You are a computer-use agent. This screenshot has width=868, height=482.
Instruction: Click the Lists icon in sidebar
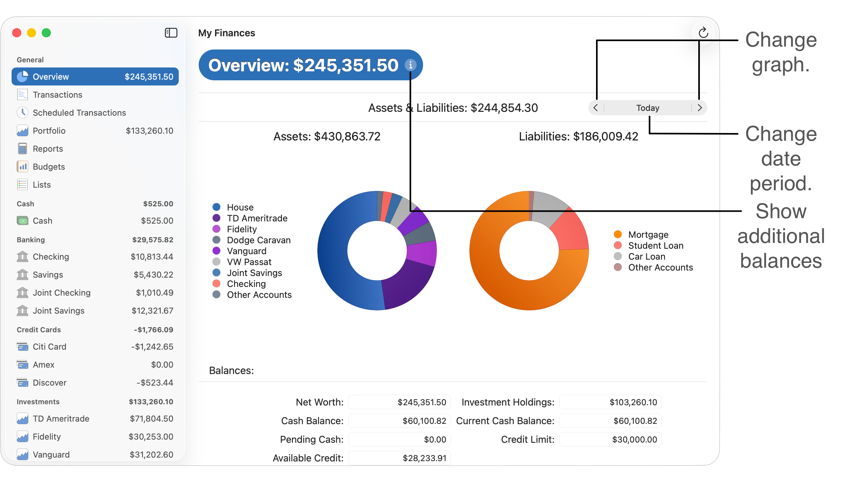click(x=22, y=184)
